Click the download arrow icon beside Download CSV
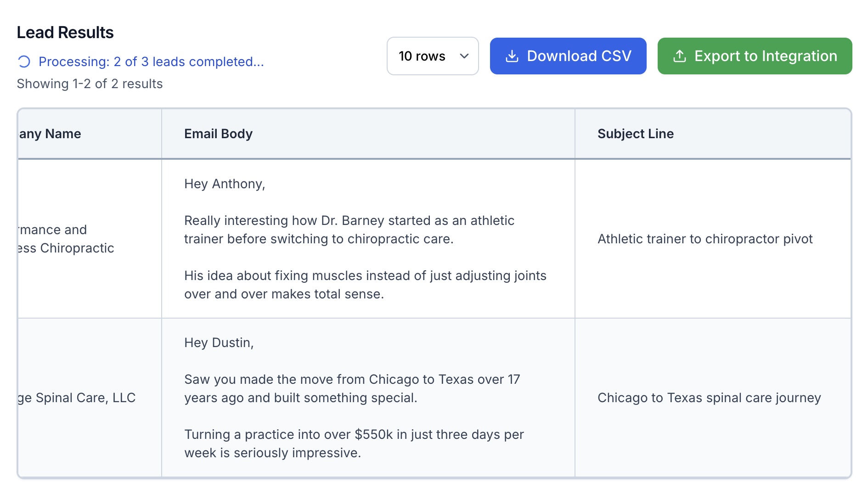868x488 pixels. point(512,56)
